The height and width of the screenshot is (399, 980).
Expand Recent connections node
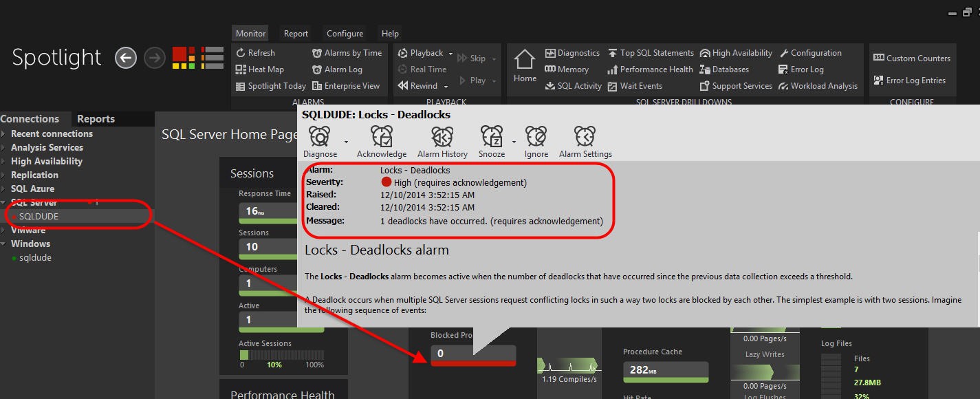(x=3, y=134)
